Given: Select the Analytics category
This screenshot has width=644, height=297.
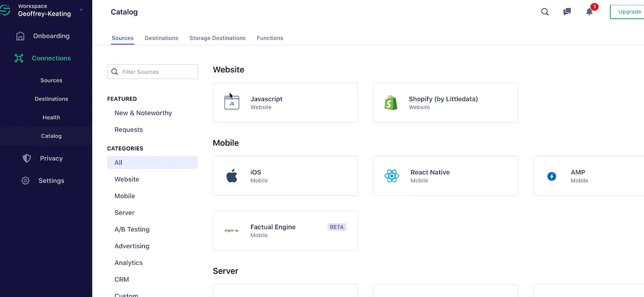Looking at the screenshot, I should tap(129, 263).
